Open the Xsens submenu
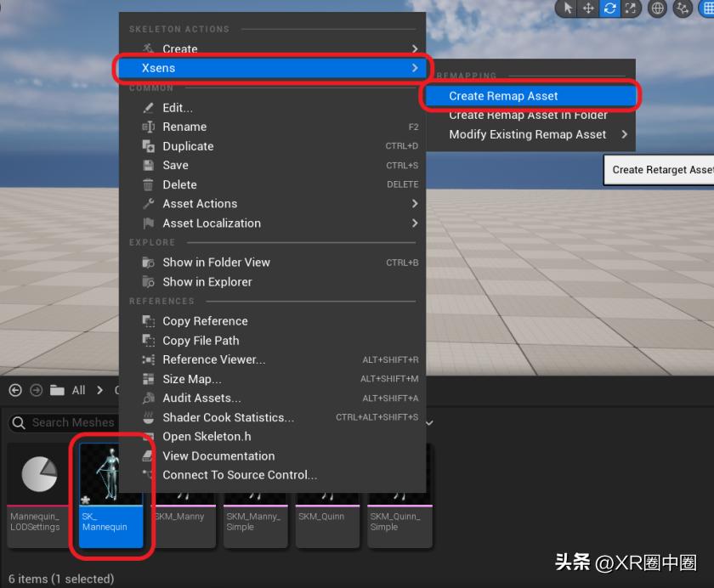The height and width of the screenshot is (588, 714). click(271, 68)
